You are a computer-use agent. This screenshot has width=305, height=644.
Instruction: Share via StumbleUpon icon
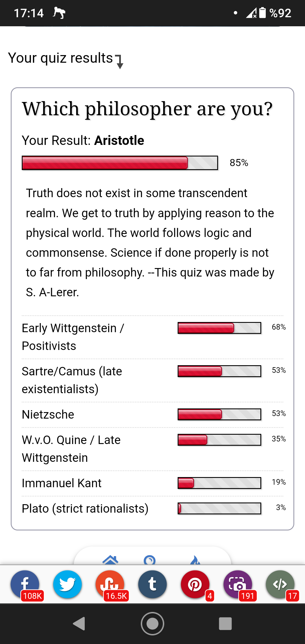pos(110,584)
